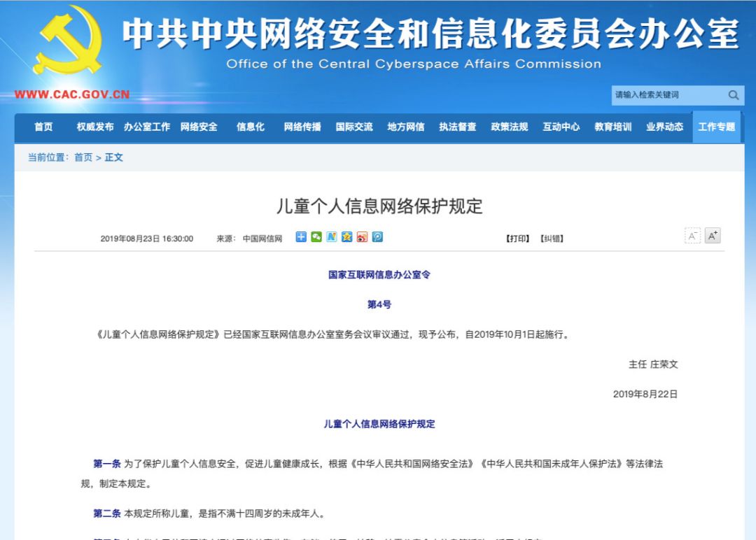This screenshot has width=756, height=540.
Task: Click the Qzone star share icon
Action: [x=346, y=237]
